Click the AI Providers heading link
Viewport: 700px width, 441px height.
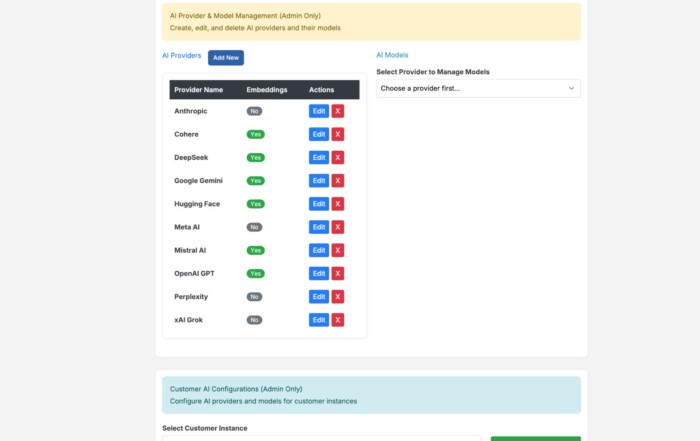181,56
